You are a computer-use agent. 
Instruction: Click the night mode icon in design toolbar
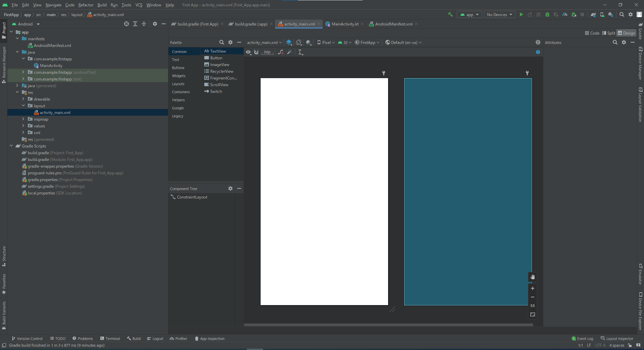[x=309, y=42]
